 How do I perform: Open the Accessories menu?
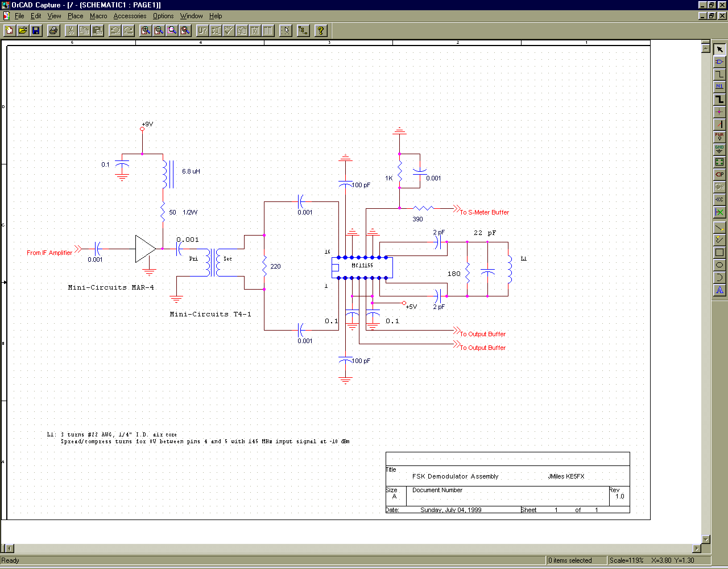(x=130, y=16)
